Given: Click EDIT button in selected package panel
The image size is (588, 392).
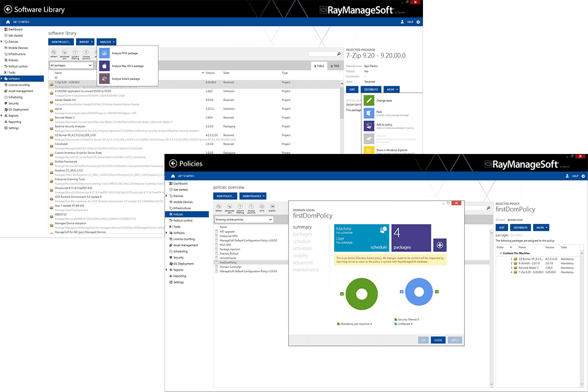Looking at the screenshot, I should [x=352, y=89].
